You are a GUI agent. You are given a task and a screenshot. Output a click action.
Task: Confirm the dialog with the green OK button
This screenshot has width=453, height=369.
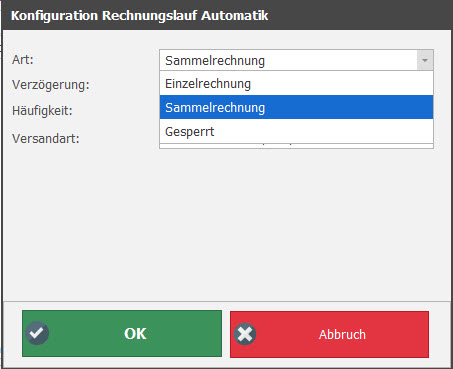[x=122, y=334]
